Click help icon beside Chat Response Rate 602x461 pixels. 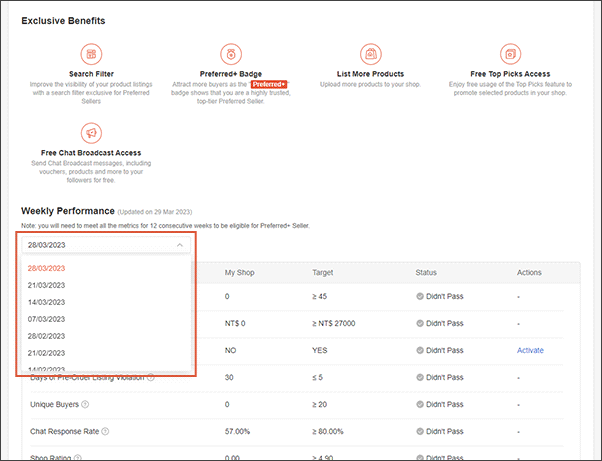(106, 431)
